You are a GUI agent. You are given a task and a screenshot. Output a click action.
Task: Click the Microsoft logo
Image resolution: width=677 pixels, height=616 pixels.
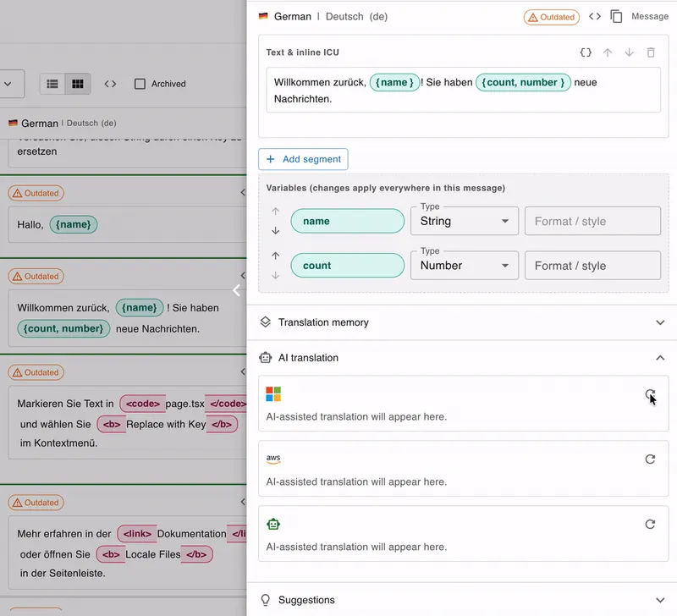point(273,394)
